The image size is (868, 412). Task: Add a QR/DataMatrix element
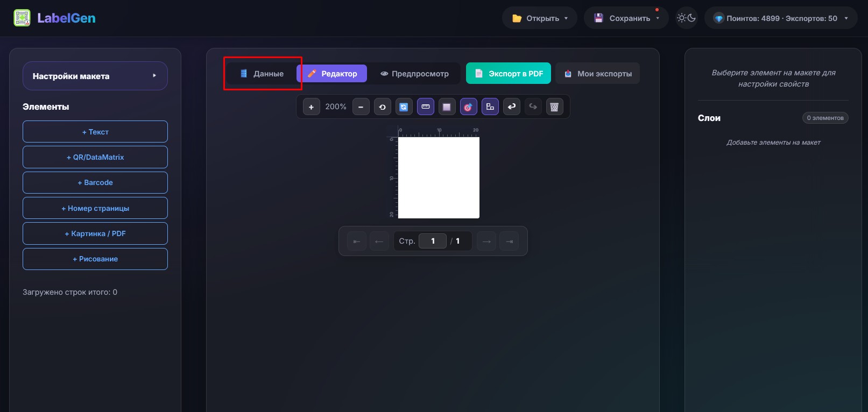(95, 157)
